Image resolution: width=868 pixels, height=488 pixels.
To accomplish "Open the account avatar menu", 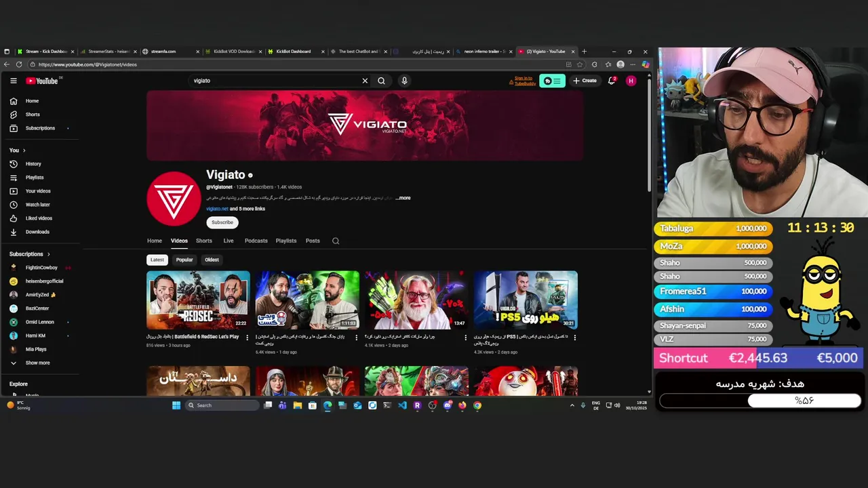I will tap(631, 81).
